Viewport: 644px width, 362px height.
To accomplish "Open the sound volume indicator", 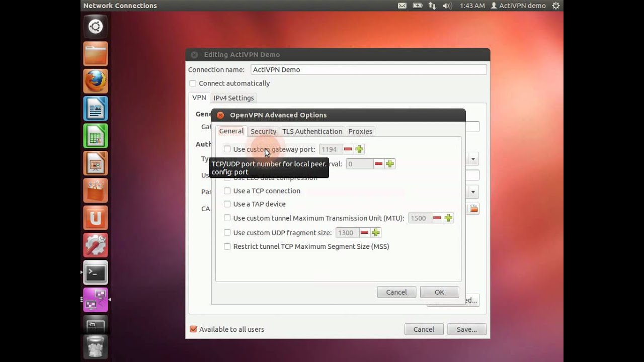I will point(447,6).
